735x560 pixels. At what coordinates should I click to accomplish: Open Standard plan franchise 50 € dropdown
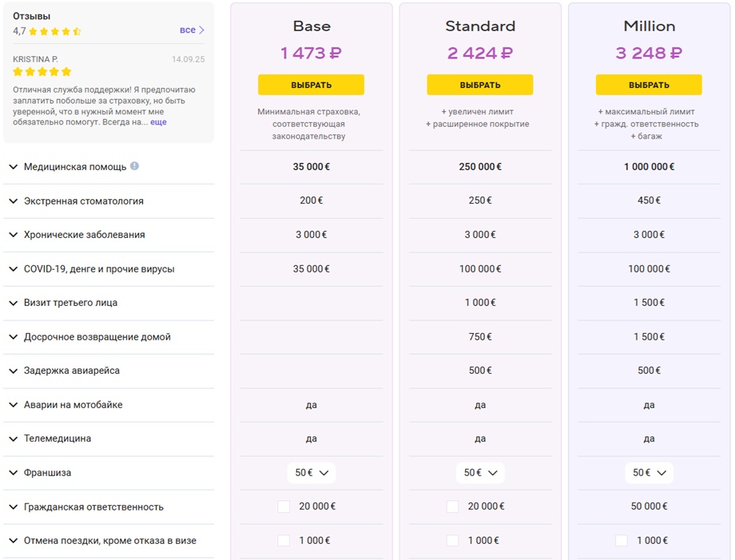coord(480,472)
